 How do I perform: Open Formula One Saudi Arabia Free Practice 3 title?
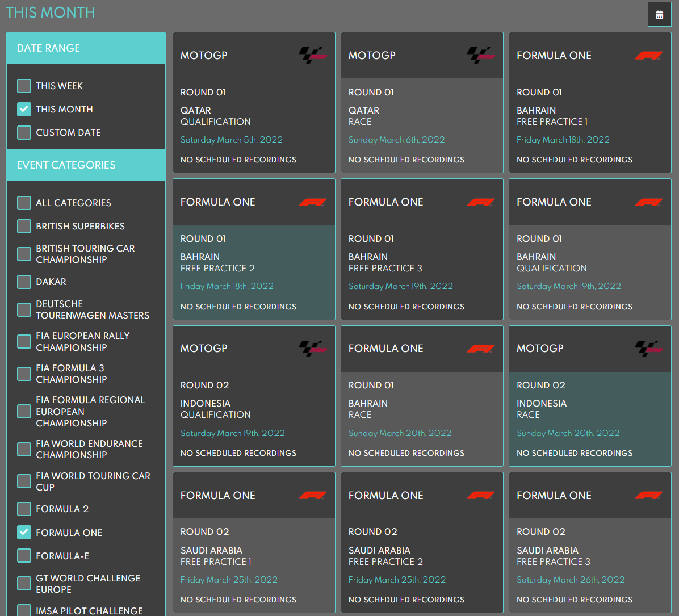pos(554,495)
